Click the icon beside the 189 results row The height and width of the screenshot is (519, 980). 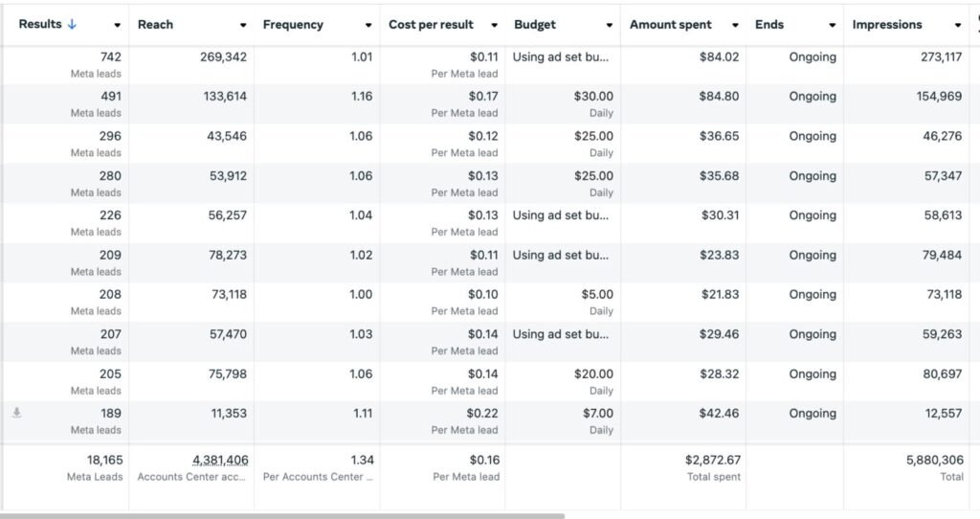coord(16,413)
